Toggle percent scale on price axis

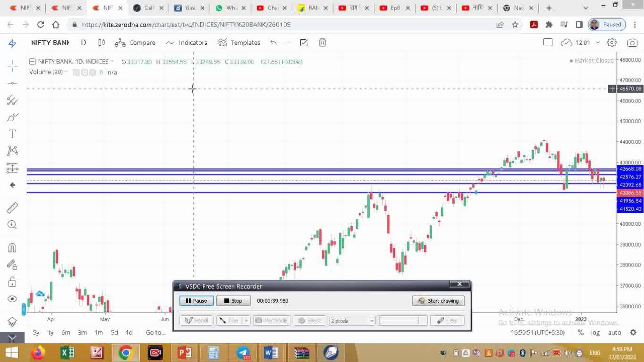coord(581,333)
